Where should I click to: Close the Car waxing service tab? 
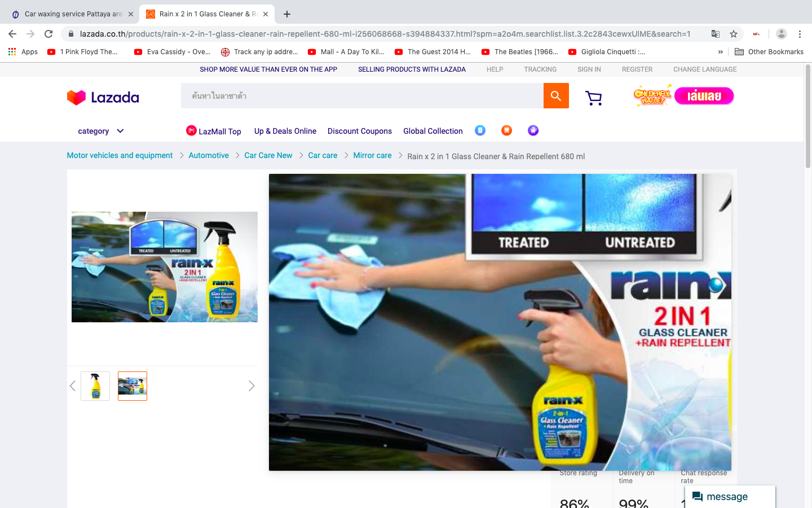tap(131, 14)
